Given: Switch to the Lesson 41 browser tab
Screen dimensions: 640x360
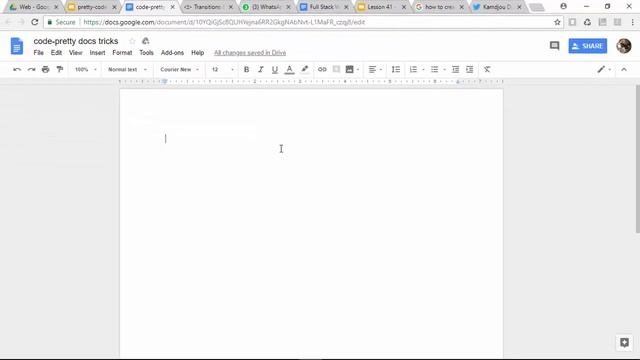Looking at the screenshot, I should [x=381, y=7].
